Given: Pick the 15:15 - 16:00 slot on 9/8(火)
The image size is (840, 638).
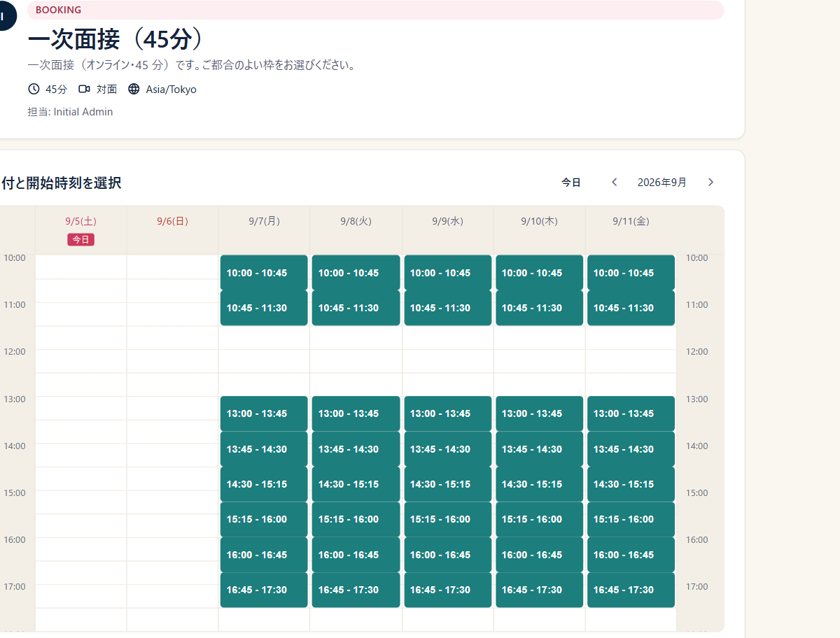Looking at the screenshot, I should (356, 519).
